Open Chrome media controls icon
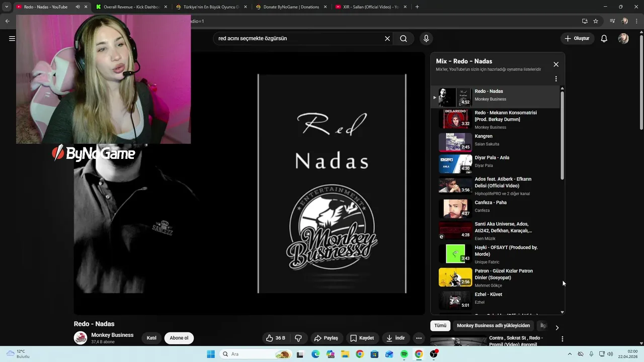644x362 pixels. 612,21
